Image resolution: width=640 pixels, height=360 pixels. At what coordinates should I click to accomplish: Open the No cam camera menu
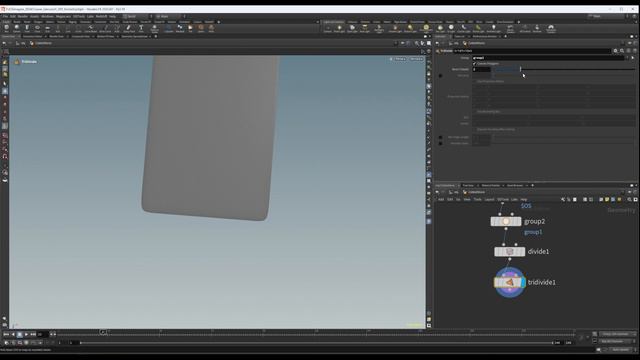pyautogui.click(x=416, y=59)
